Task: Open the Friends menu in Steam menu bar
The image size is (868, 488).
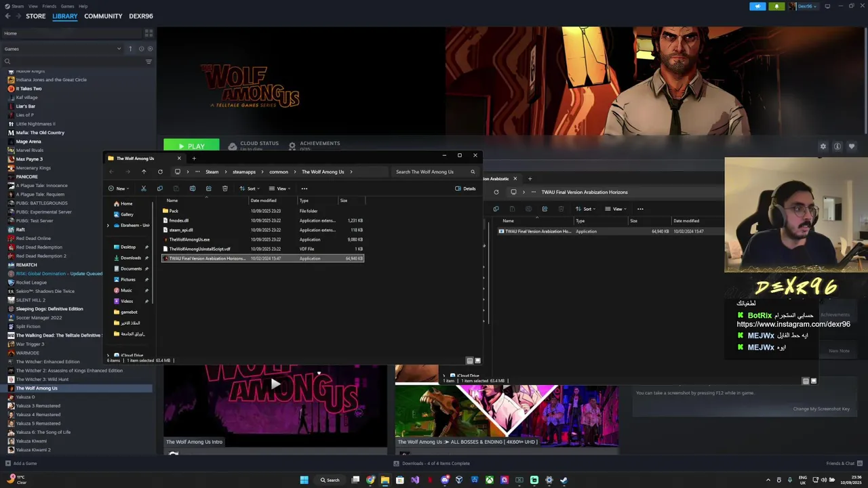Action: pyautogui.click(x=50, y=6)
